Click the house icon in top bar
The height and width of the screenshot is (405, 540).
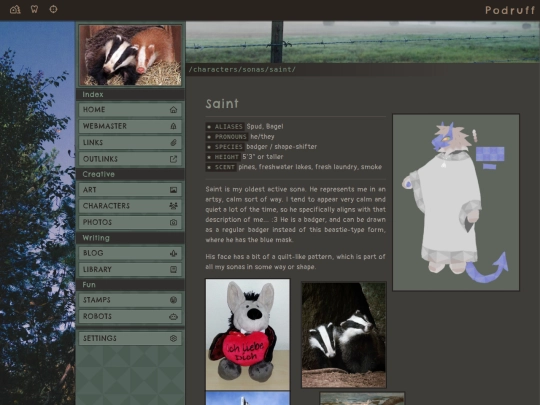(15, 9)
